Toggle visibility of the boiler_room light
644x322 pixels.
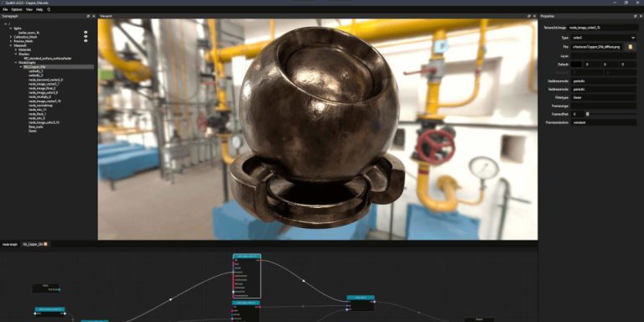(x=86, y=33)
